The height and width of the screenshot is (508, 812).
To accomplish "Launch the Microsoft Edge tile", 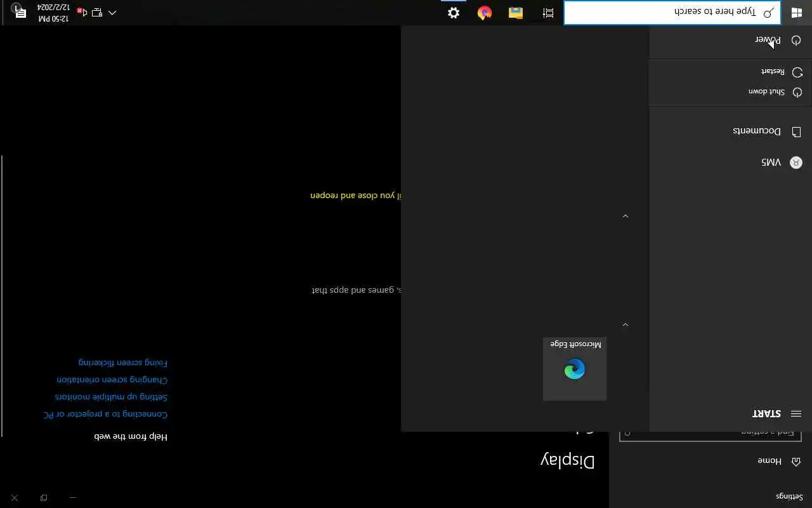I will coord(575,369).
